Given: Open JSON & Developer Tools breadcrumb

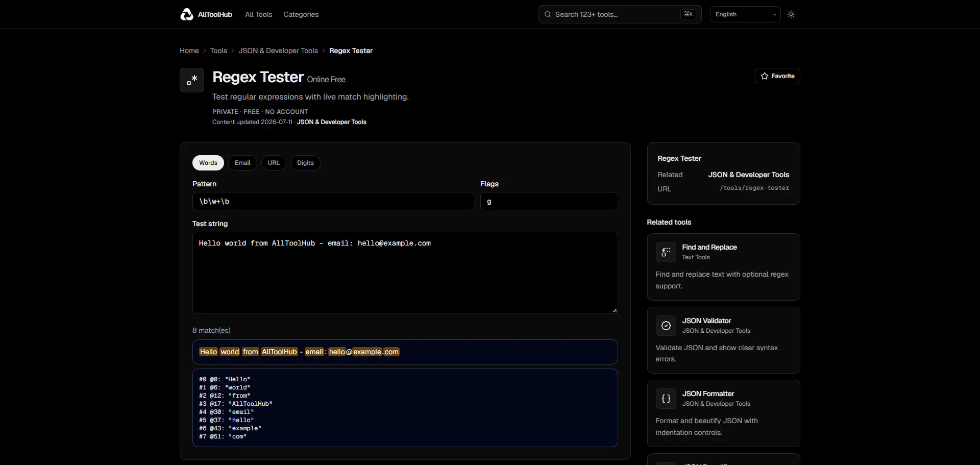Looking at the screenshot, I should 278,51.
